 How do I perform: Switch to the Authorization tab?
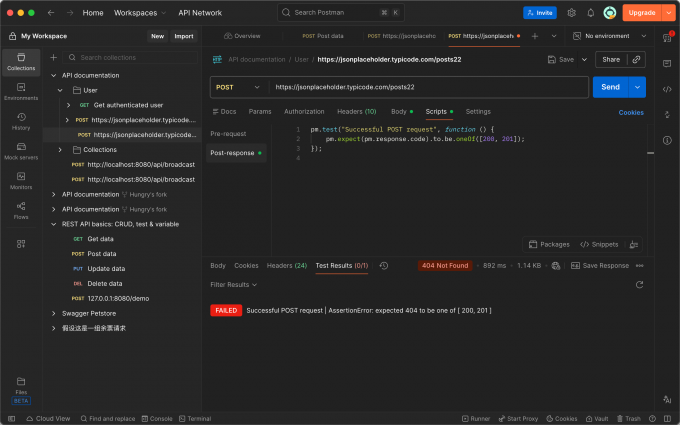pos(304,111)
